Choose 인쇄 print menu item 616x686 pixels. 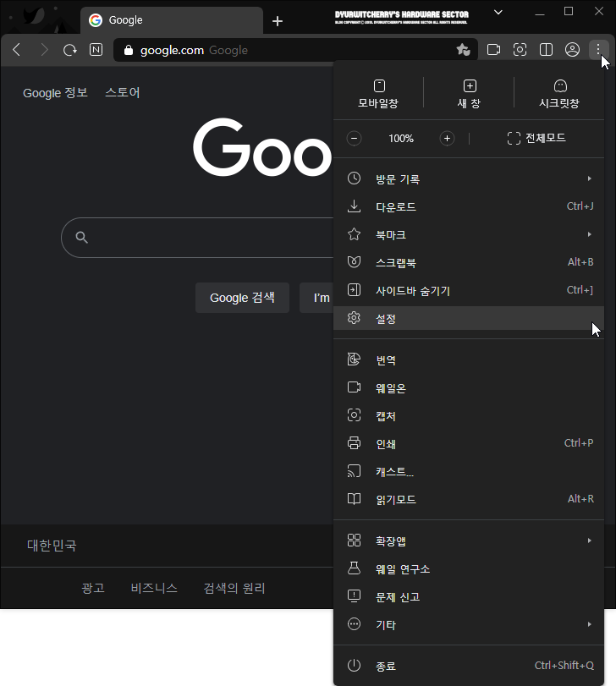pyautogui.click(x=469, y=443)
